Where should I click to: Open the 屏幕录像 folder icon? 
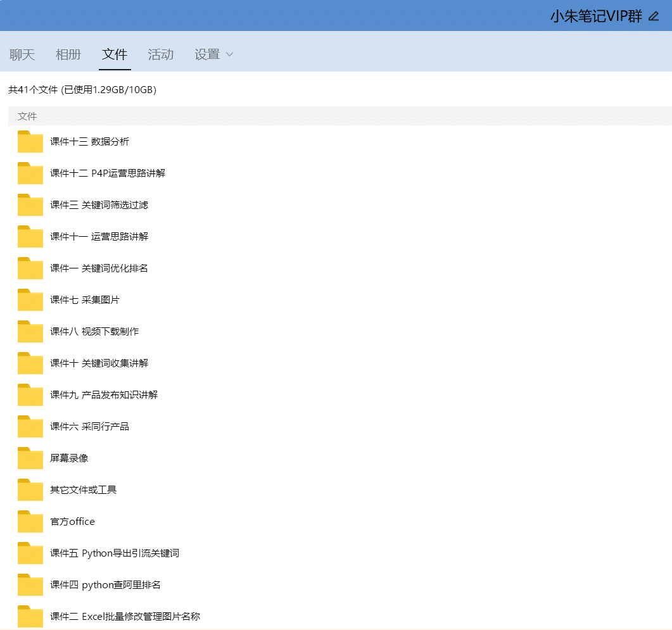point(30,458)
